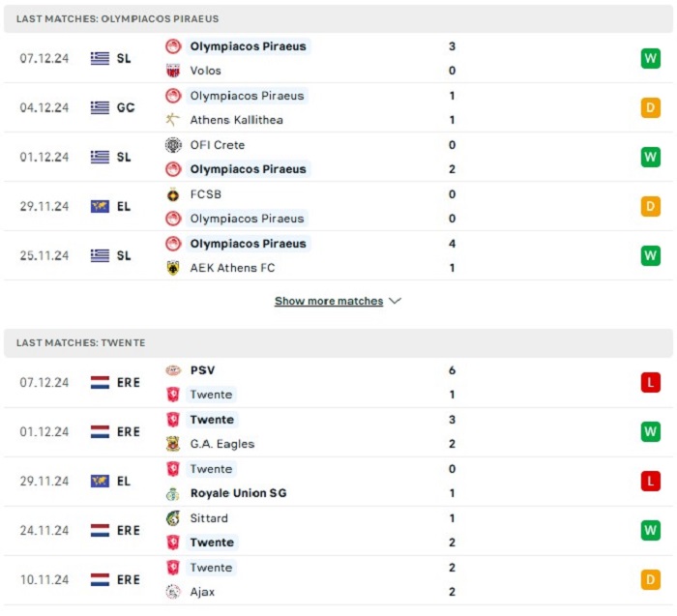Click the AEK Athens FC crest

pyautogui.click(x=173, y=268)
